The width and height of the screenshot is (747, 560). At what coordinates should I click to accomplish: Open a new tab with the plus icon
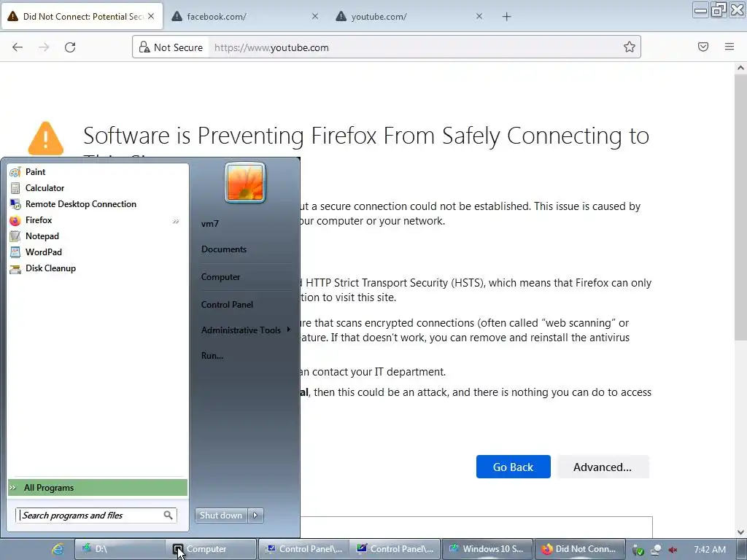point(506,17)
